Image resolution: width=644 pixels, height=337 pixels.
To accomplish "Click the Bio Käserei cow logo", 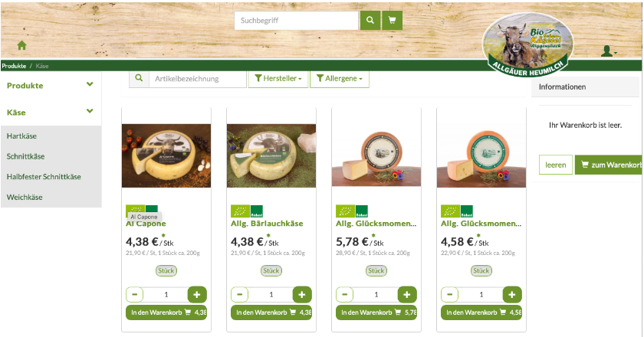I will point(528,45).
